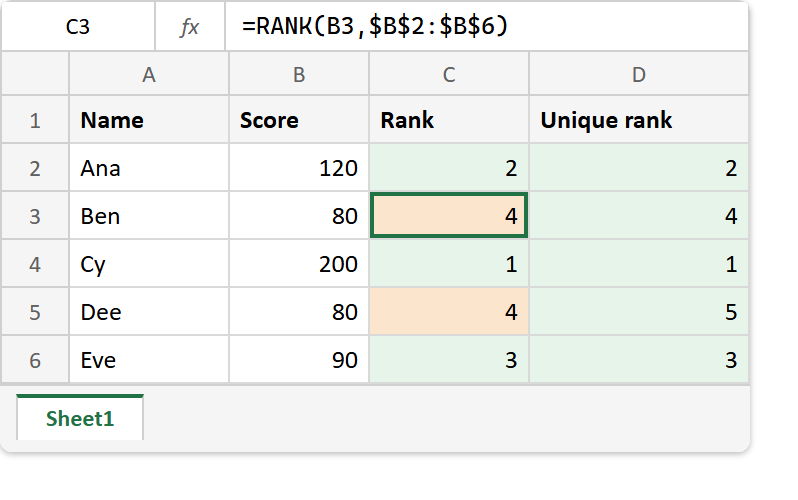This screenshot has height=500, width=798.
Task: Switch to the Sheet1 tab
Action: (80, 419)
